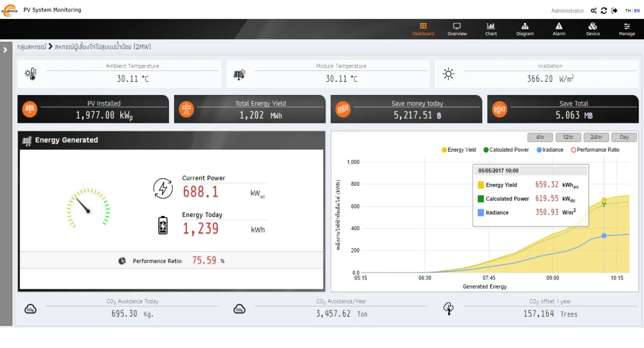Open the Dashboard navigation item

click(x=423, y=29)
